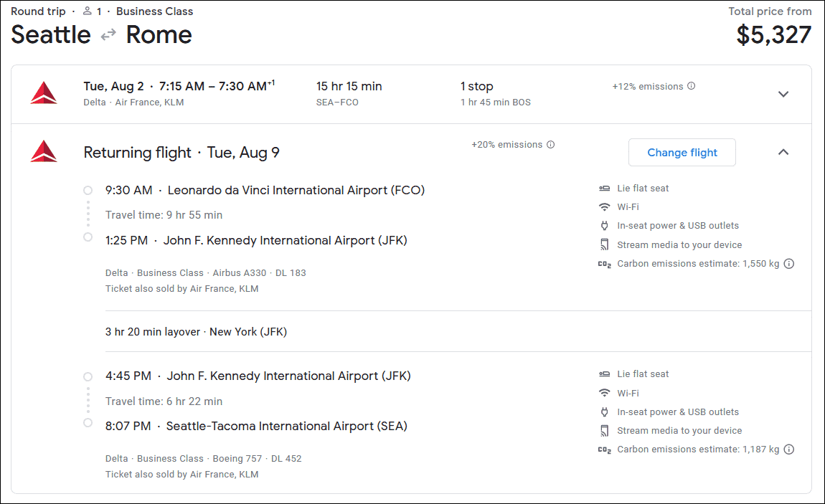
Task: Click the '3 hr 20 min layover' text
Action: (153, 332)
